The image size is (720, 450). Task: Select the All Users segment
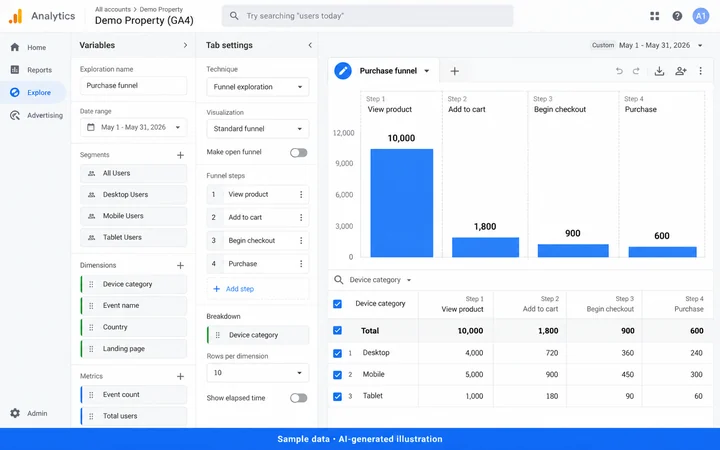tap(134, 174)
